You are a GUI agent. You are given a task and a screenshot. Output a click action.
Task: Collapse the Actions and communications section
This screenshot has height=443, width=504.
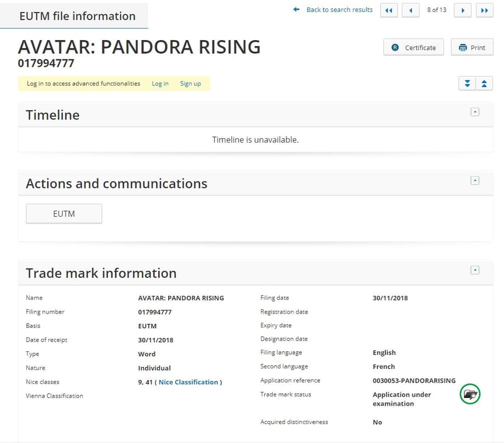[475, 180]
